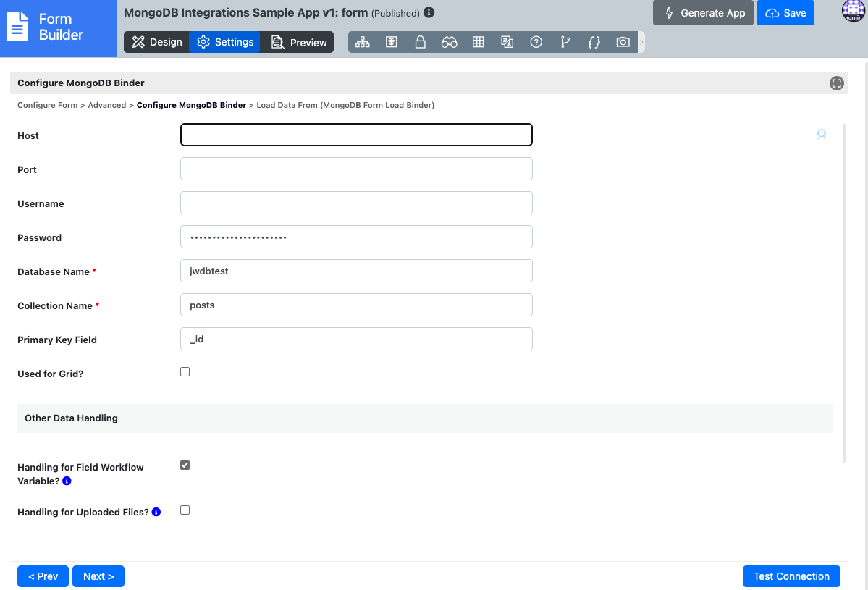Image resolution: width=868 pixels, height=590 pixels.
Task: Open the curly braces JSON icon
Action: (594, 42)
